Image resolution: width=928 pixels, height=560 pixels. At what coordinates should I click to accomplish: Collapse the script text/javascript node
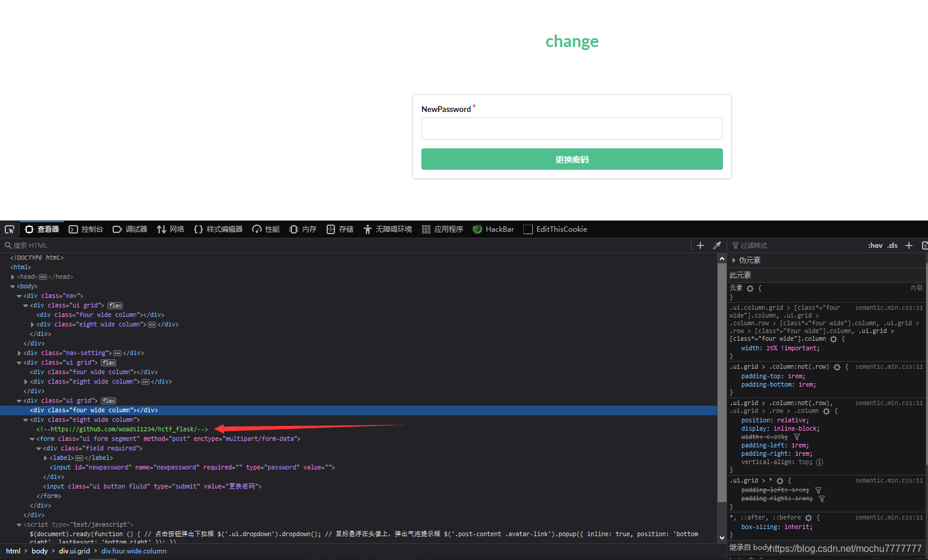19,525
